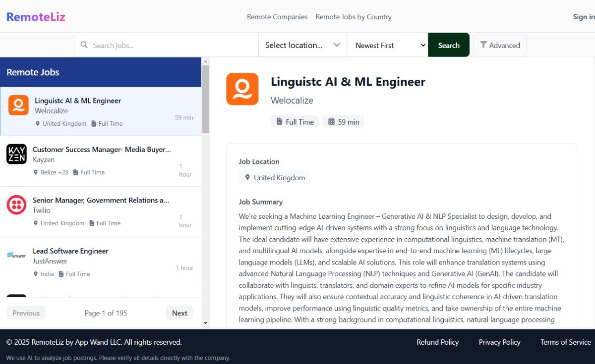The width and height of the screenshot is (595, 364).
Task: Click job list scrollbar down arrow
Action: pos(206,323)
